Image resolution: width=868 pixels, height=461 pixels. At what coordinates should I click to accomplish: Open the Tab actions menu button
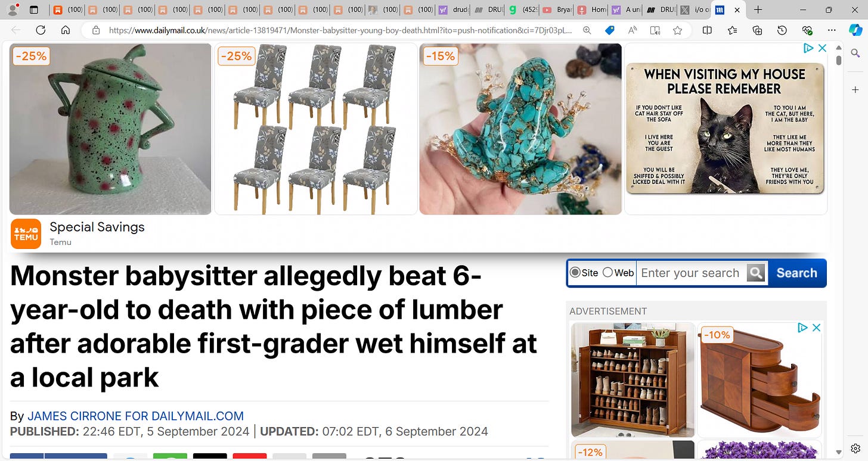34,10
